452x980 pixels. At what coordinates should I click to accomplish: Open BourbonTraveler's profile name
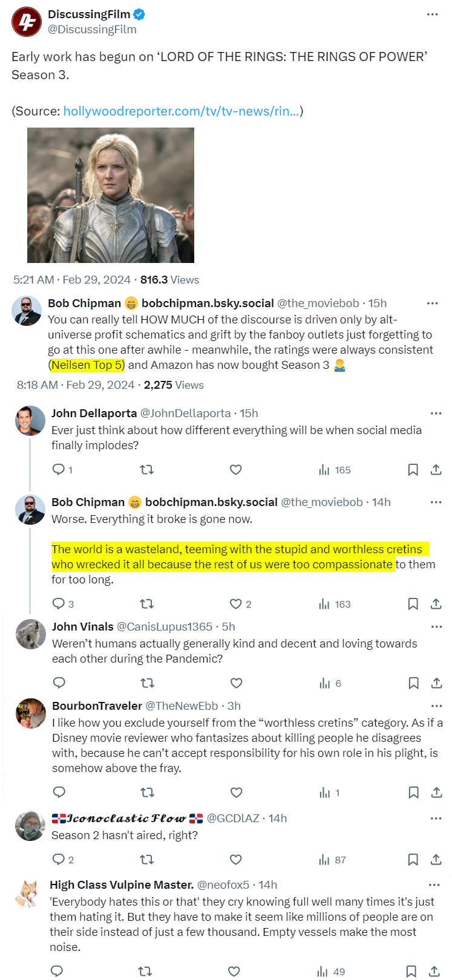(x=97, y=706)
